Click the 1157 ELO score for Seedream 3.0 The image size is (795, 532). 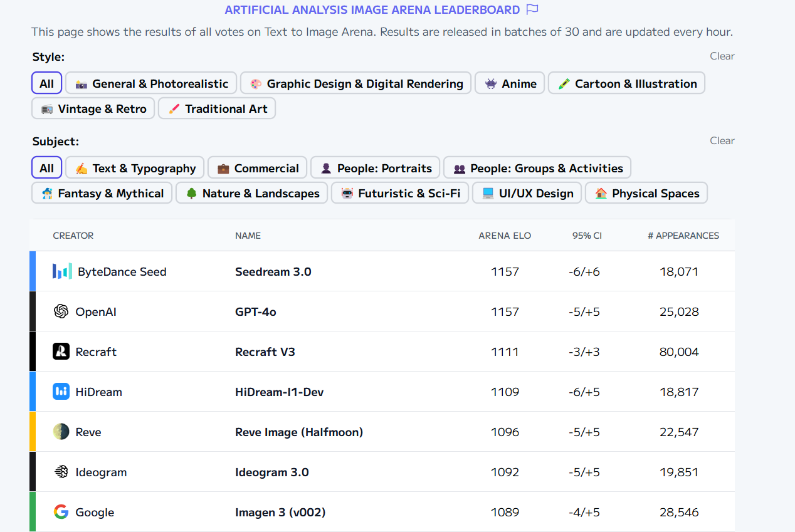pos(505,271)
